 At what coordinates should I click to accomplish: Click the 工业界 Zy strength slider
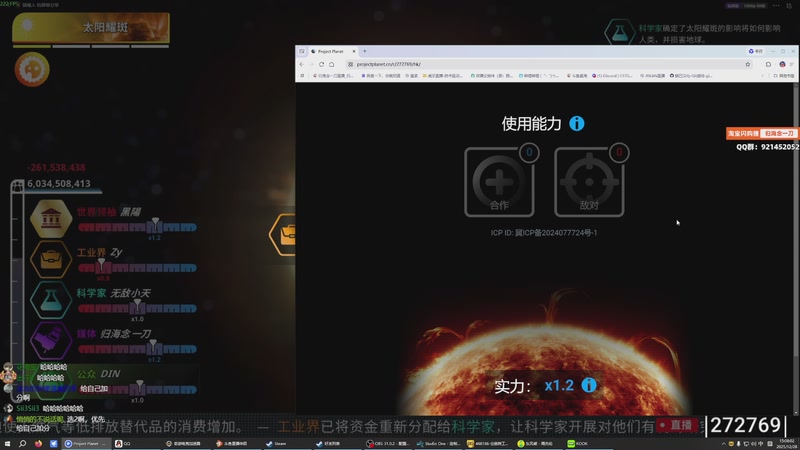pyautogui.click(x=137, y=267)
